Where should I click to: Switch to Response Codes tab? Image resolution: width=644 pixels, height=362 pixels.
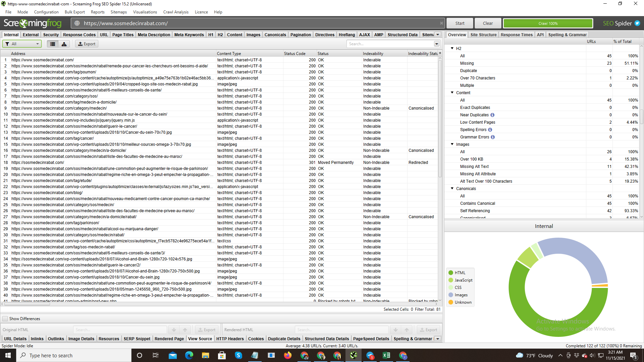click(79, 35)
